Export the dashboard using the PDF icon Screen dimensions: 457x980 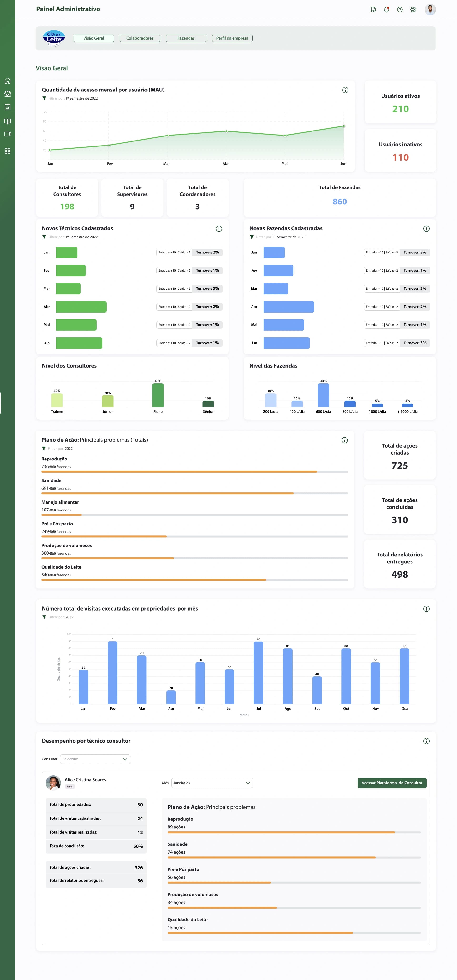pos(373,10)
